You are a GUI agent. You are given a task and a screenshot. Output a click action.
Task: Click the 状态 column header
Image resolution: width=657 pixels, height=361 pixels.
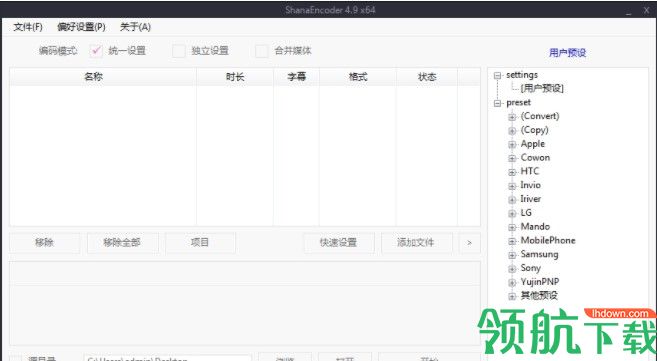click(427, 77)
